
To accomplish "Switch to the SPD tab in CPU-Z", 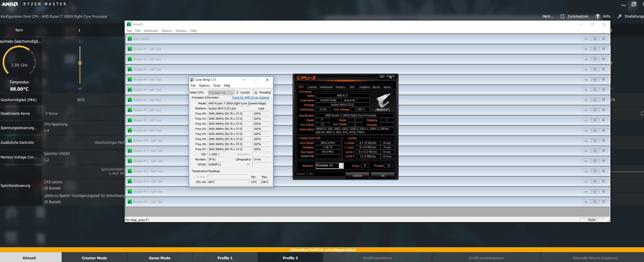I will pyautogui.click(x=352, y=87).
